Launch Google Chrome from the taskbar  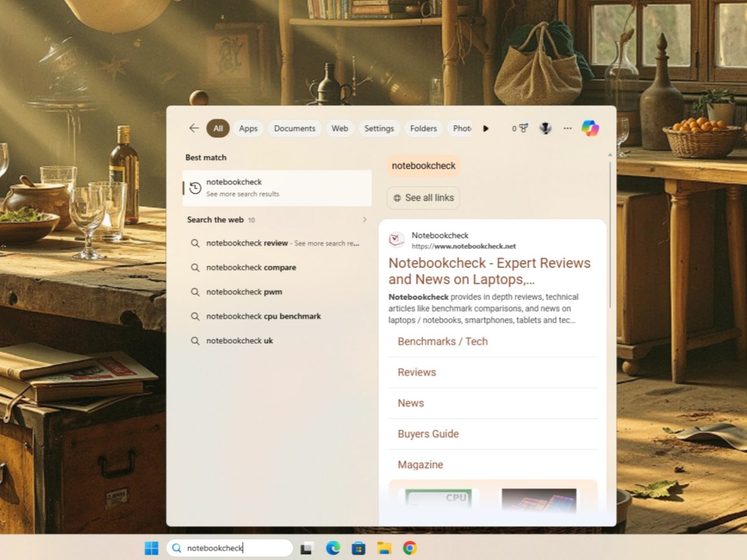point(410,548)
